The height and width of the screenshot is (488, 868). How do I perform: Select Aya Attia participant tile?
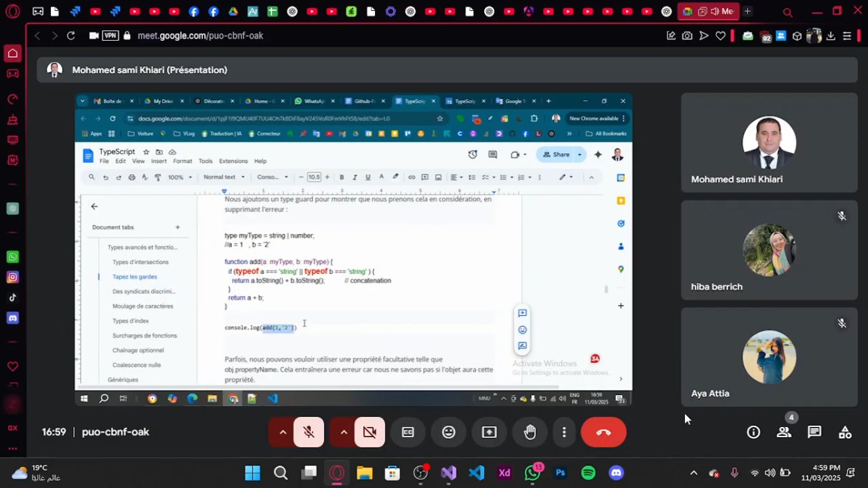pyautogui.click(x=769, y=357)
